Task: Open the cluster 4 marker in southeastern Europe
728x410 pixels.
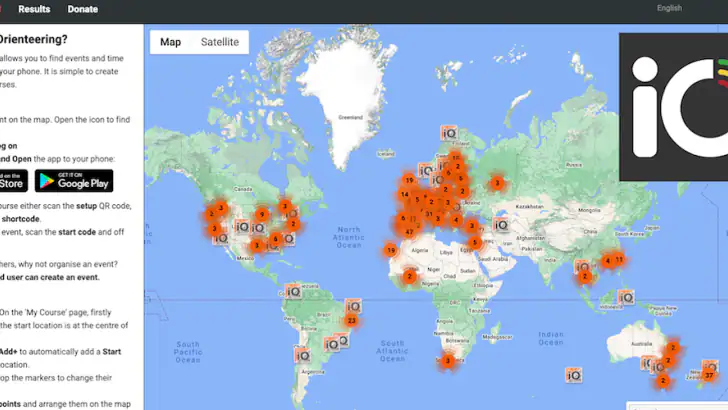Action: (x=456, y=220)
